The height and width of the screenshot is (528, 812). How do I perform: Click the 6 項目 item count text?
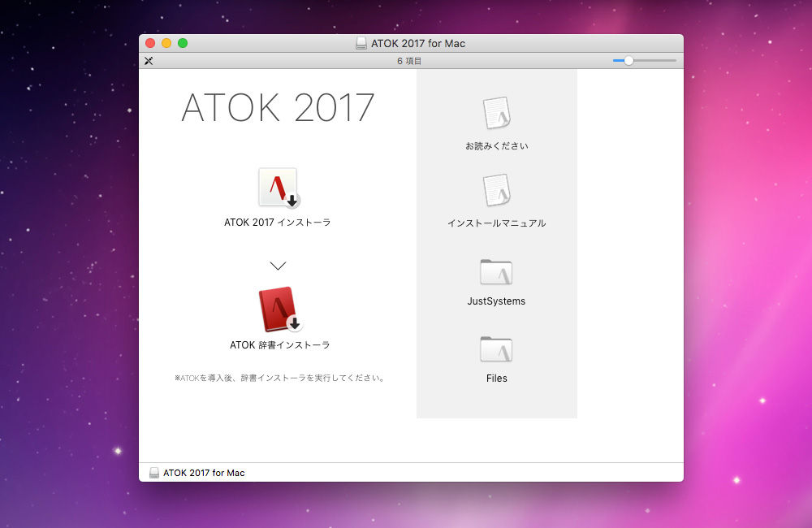tap(409, 61)
